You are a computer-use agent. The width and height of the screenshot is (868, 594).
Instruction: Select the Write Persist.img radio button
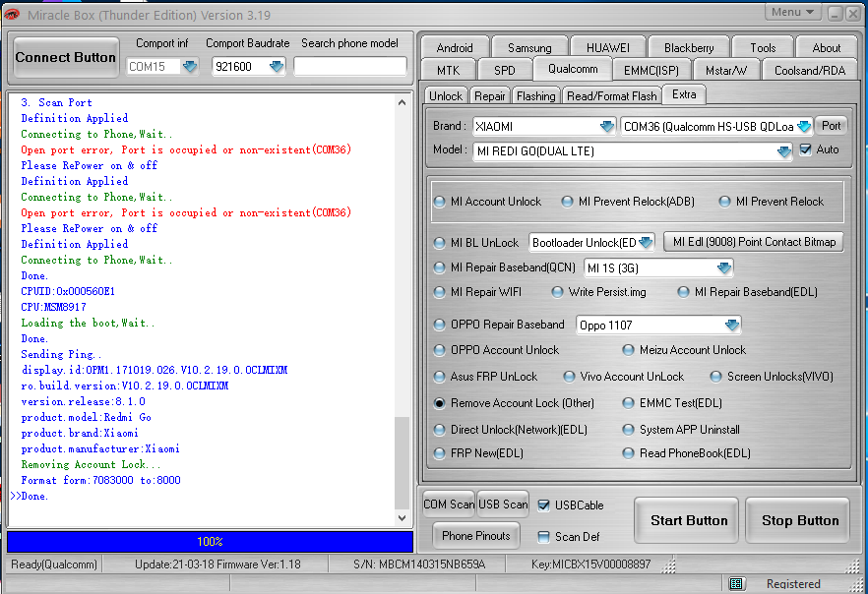coord(557,292)
